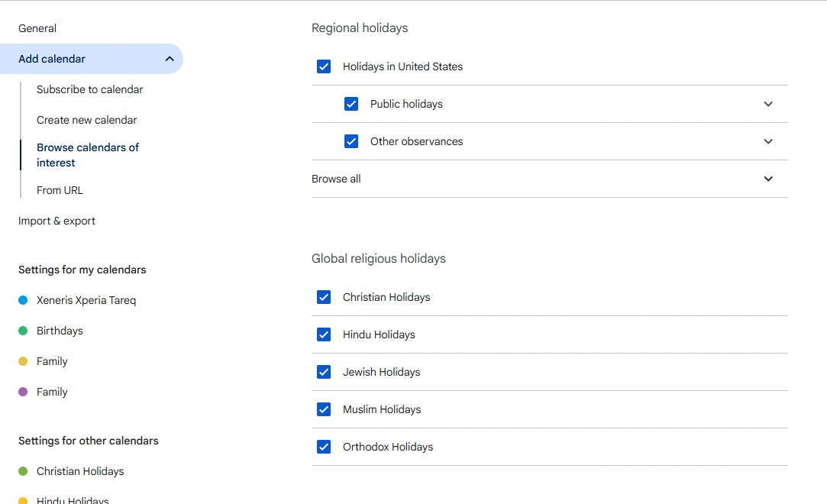
Task: Turn off the Muslim Holidays checkbox
Action: [x=324, y=409]
